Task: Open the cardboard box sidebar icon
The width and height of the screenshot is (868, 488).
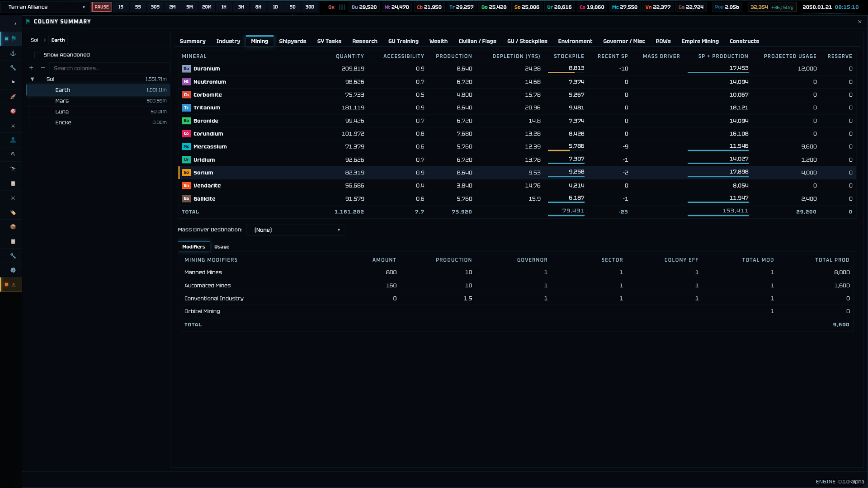Action: pos(13,227)
